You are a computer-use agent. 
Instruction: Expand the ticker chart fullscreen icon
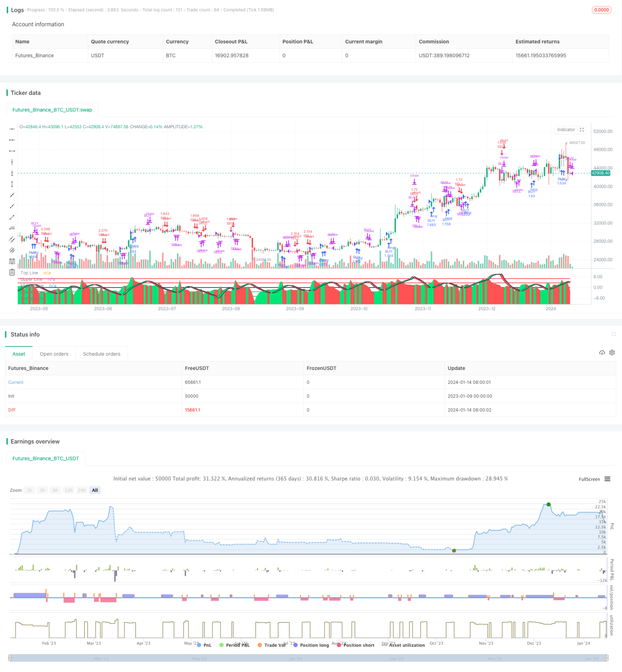point(582,130)
